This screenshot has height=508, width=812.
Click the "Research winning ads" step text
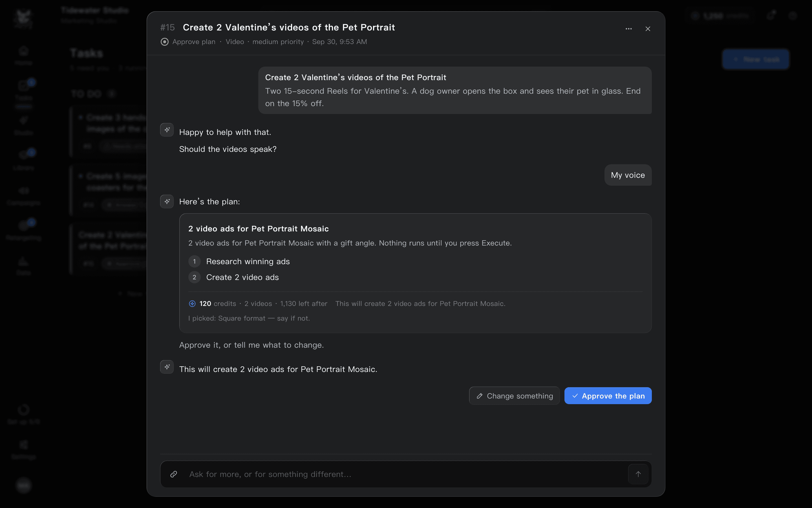point(248,261)
